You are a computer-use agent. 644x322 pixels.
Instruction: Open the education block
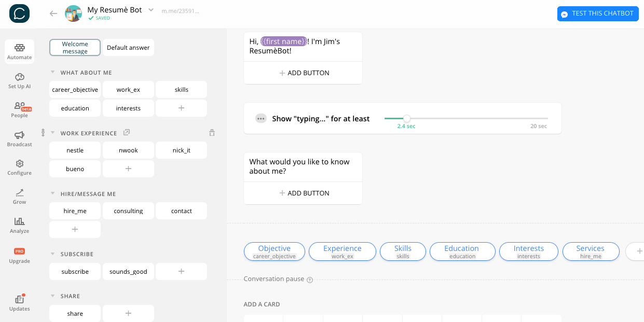click(75, 108)
